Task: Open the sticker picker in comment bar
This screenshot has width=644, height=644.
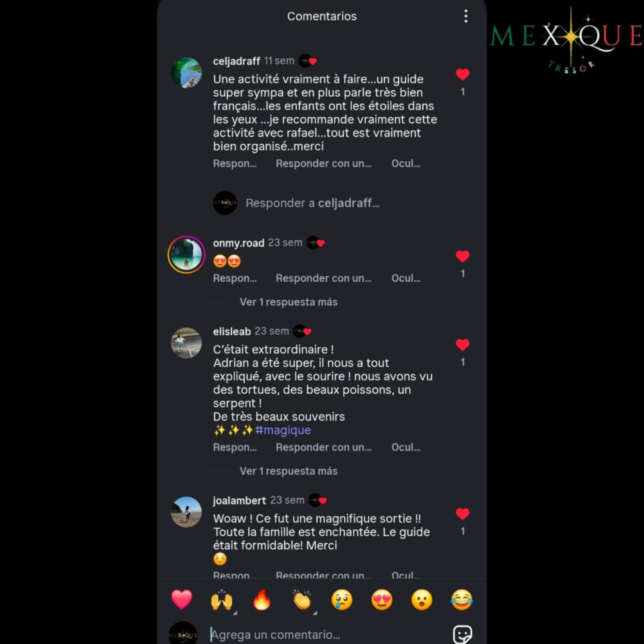Action: coord(462,634)
